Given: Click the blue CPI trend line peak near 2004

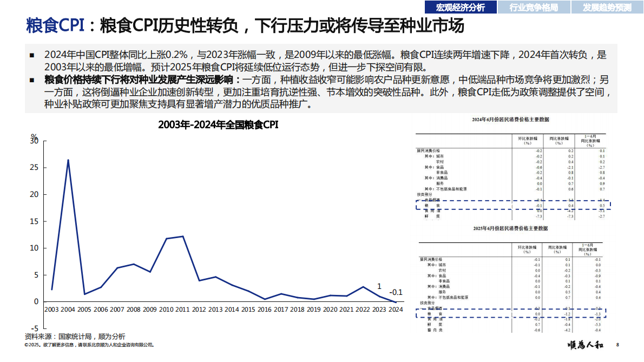Looking at the screenshot, I should pyautogui.click(x=67, y=160).
